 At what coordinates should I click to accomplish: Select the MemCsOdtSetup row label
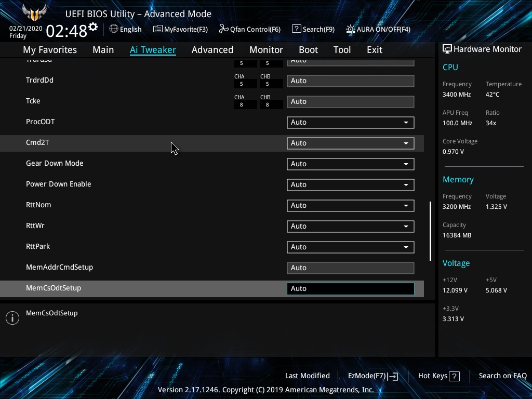(54, 288)
